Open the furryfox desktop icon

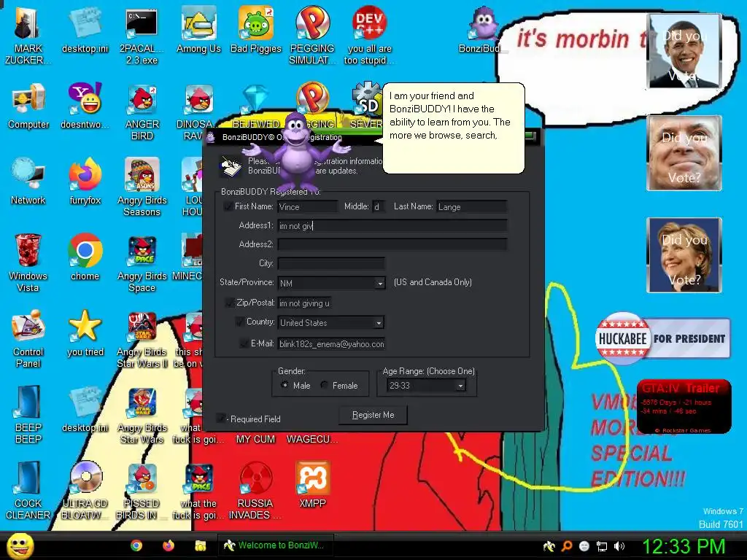pyautogui.click(x=85, y=182)
